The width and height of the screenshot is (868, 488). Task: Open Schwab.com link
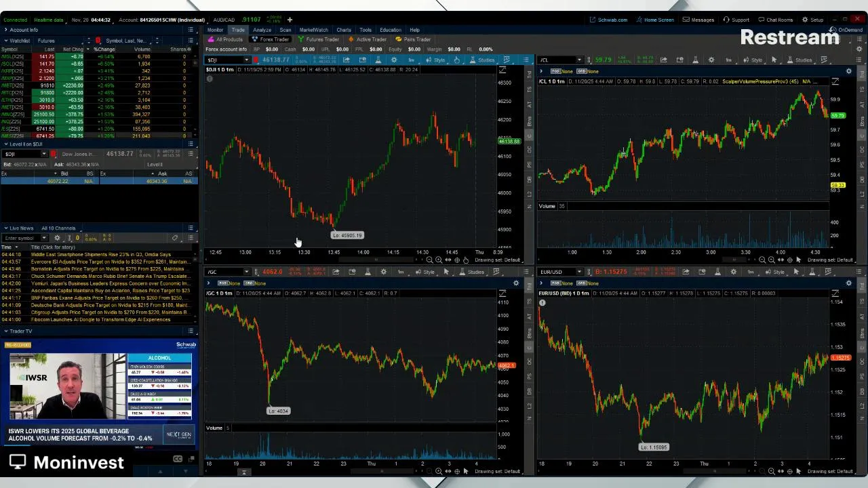point(608,20)
